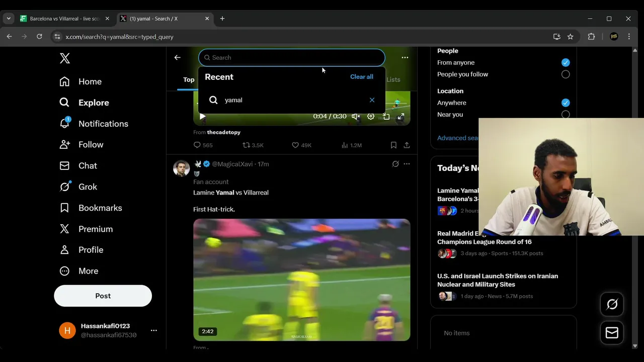The height and width of the screenshot is (362, 644).
Task: Close the yamal Search X tab
Action: coord(207,19)
